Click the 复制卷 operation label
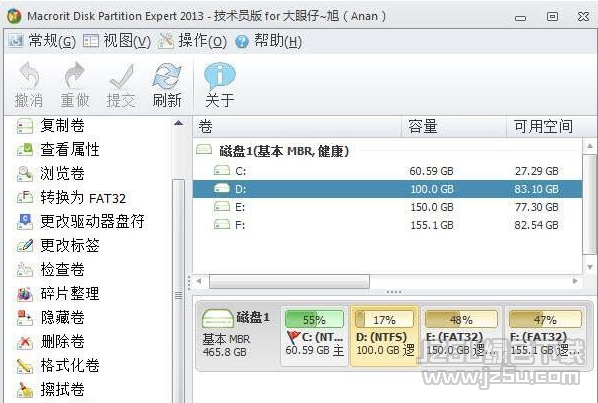The height and width of the screenshot is (403, 598). point(63,126)
